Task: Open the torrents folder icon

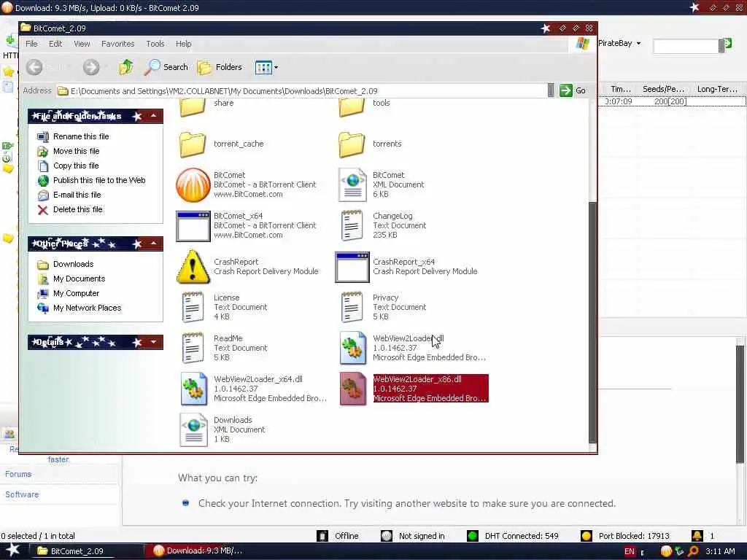Action: [x=352, y=144]
